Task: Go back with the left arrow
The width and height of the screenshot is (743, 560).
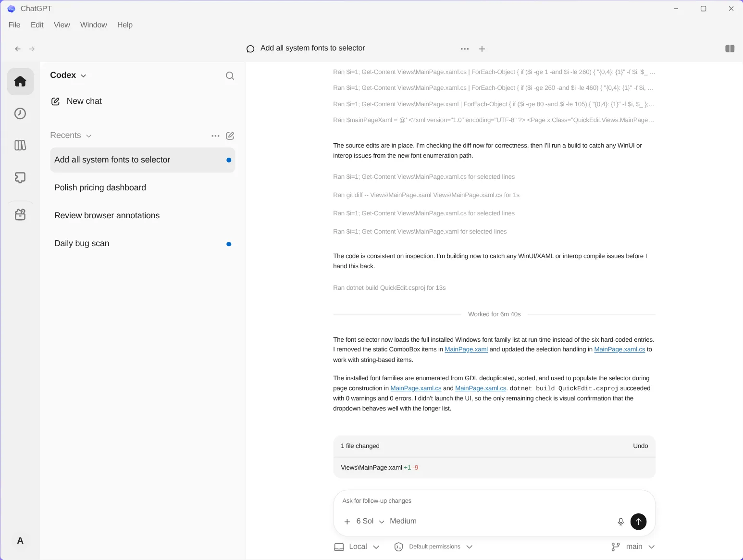Action: click(18, 49)
